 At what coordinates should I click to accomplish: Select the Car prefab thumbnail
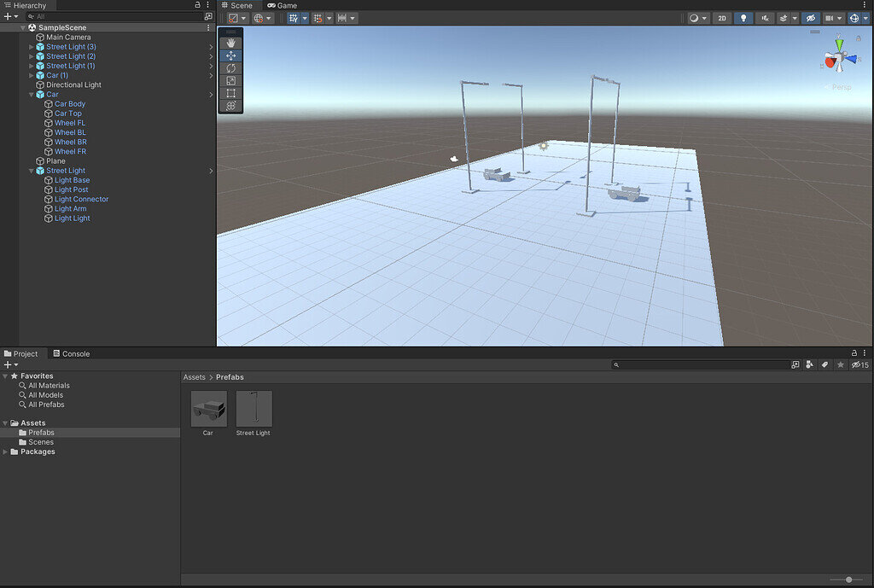point(207,408)
